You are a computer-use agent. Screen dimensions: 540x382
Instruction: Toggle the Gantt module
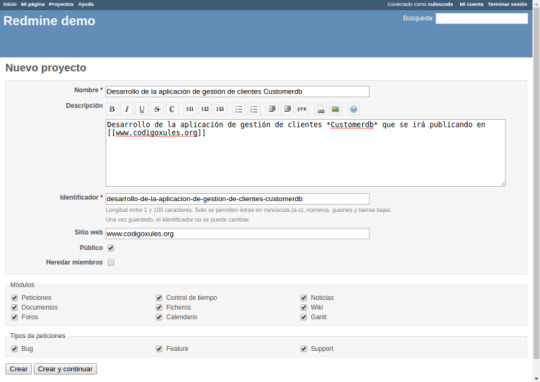click(304, 317)
